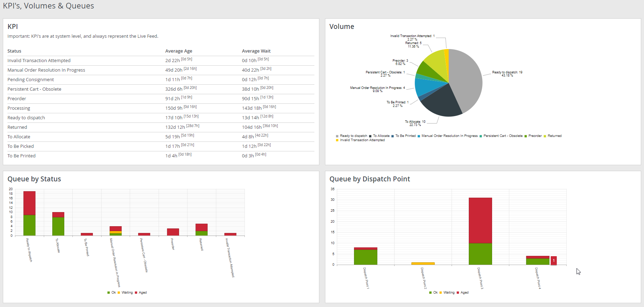Toggle Preorder entry in Volume chart legend
The width and height of the screenshot is (644, 307).
535,136
